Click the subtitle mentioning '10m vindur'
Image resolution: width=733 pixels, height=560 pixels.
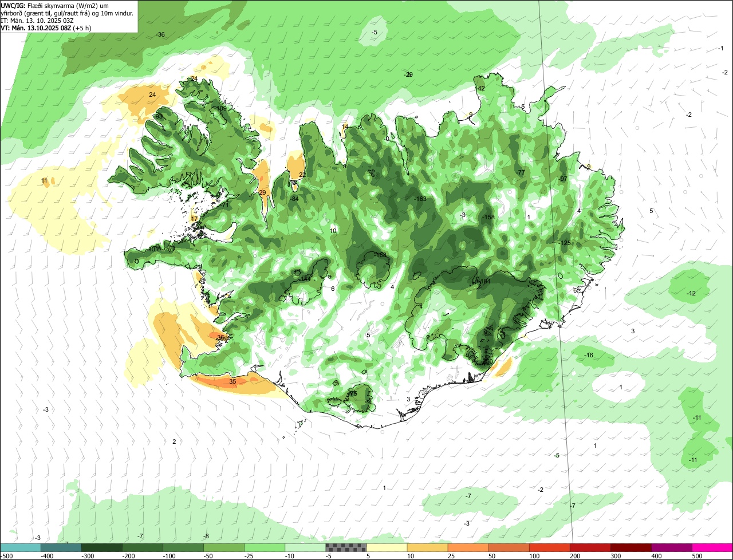[67, 13]
